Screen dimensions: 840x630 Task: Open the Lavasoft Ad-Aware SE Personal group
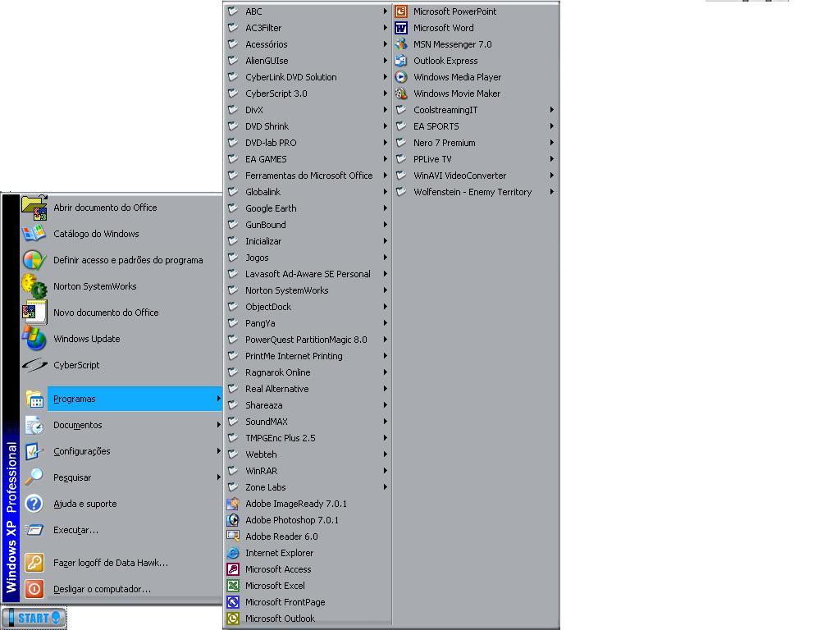[308, 274]
